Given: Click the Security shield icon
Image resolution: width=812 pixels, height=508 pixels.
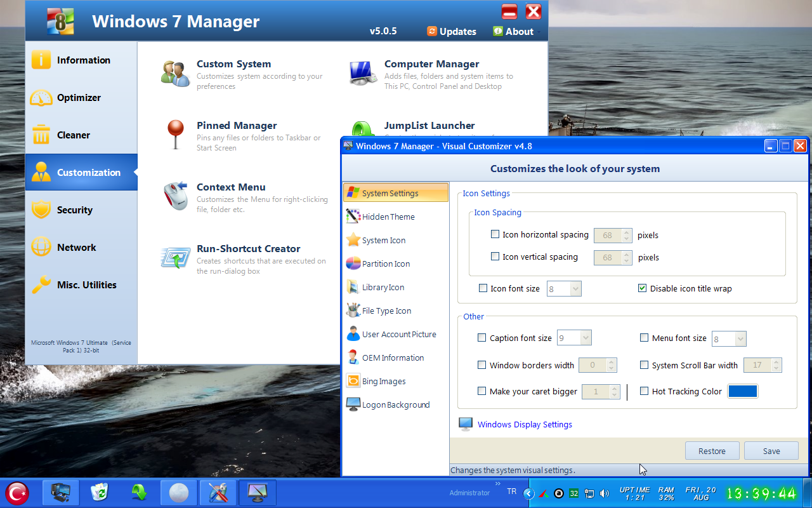Looking at the screenshot, I should pyautogui.click(x=41, y=210).
